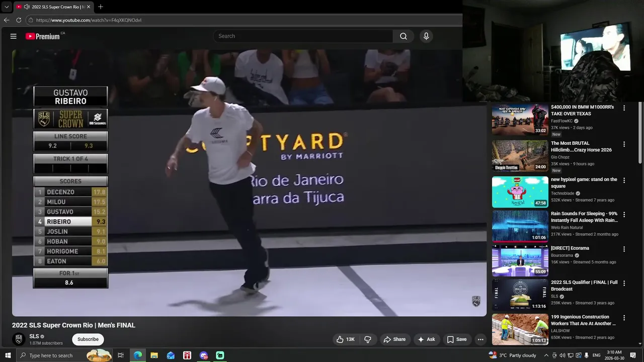Open options menu for Brutal Hillclimb video
The height and width of the screenshot is (362, 644).
pyautogui.click(x=624, y=144)
